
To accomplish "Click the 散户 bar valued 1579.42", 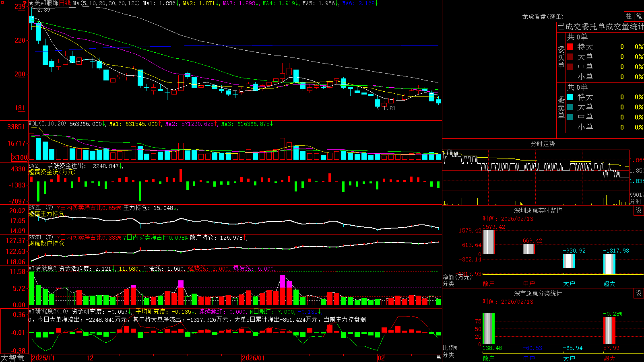I will tap(488, 242).
